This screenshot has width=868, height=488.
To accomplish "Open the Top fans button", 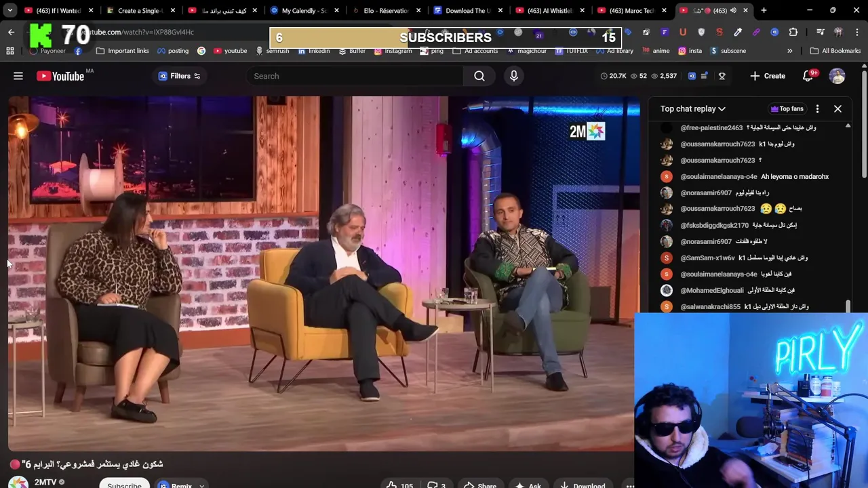I will coord(787,108).
